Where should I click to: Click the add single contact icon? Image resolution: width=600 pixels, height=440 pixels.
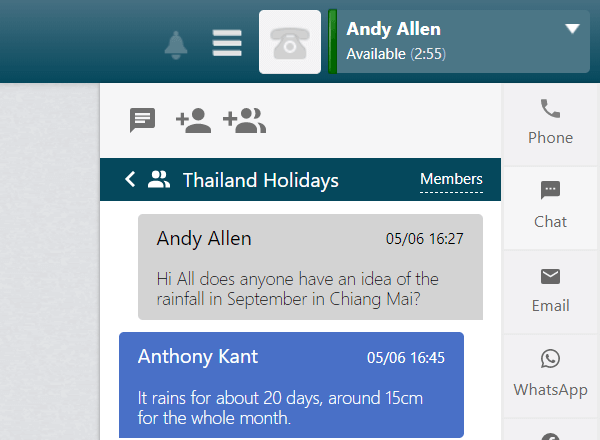193,121
